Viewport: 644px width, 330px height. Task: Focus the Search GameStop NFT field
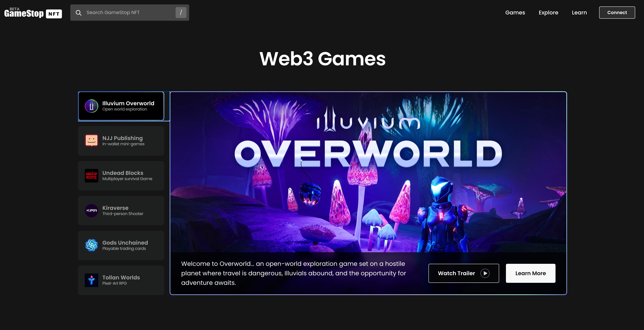click(130, 13)
